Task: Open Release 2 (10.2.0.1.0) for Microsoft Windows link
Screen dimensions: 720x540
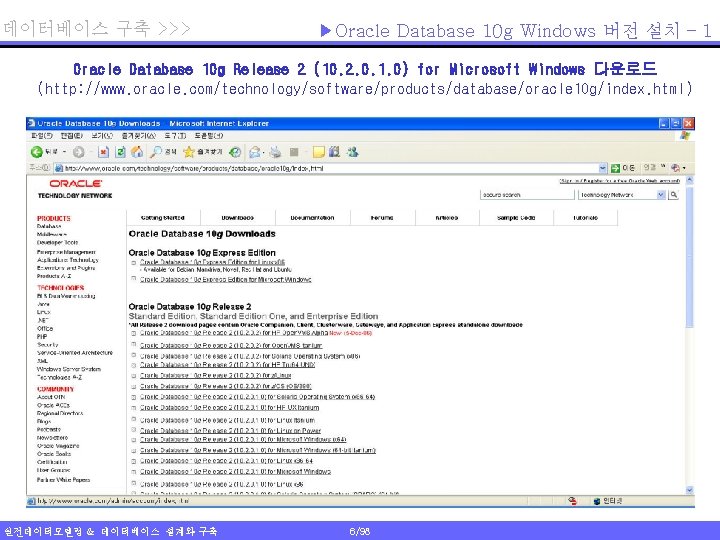Action: (235, 472)
